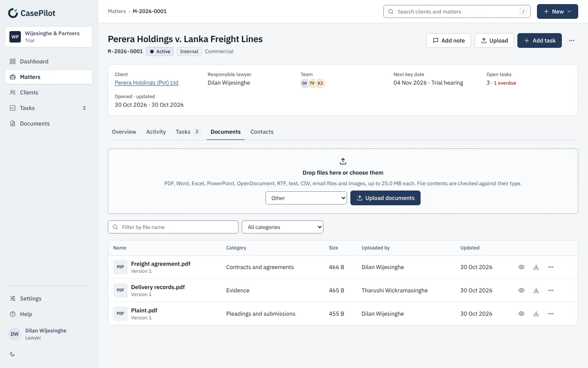This screenshot has height=368, width=588.
Task: Open Documents in sidebar navigation
Action: [49, 123]
